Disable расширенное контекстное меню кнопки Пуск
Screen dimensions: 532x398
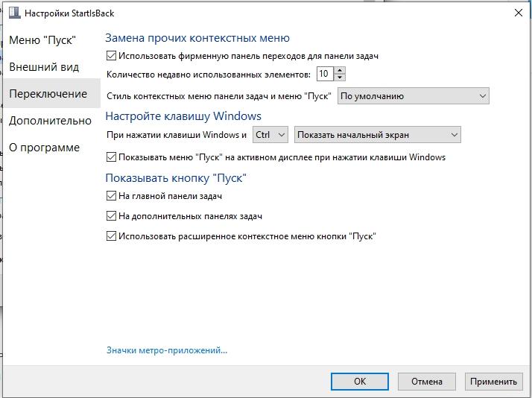click(x=111, y=236)
